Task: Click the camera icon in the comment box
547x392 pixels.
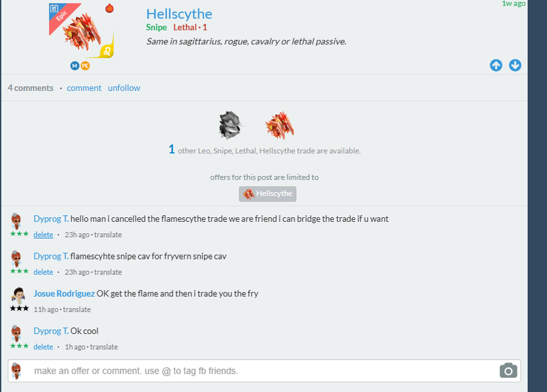Action: pyautogui.click(x=508, y=371)
